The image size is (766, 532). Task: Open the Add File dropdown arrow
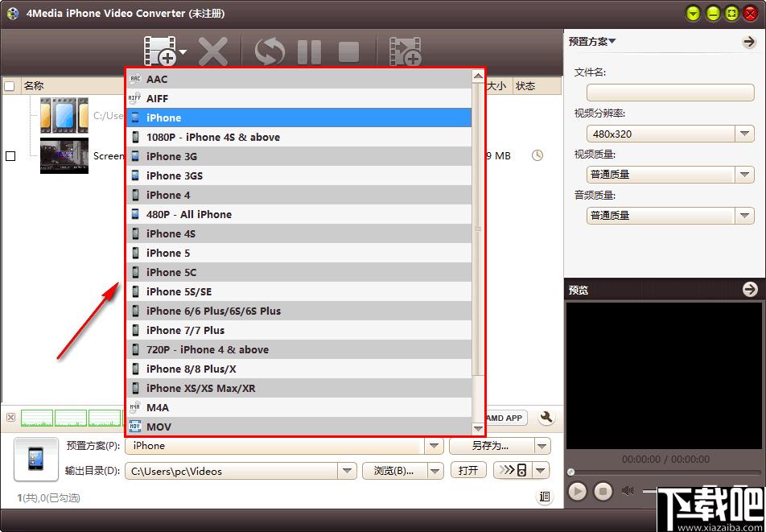[183, 52]
